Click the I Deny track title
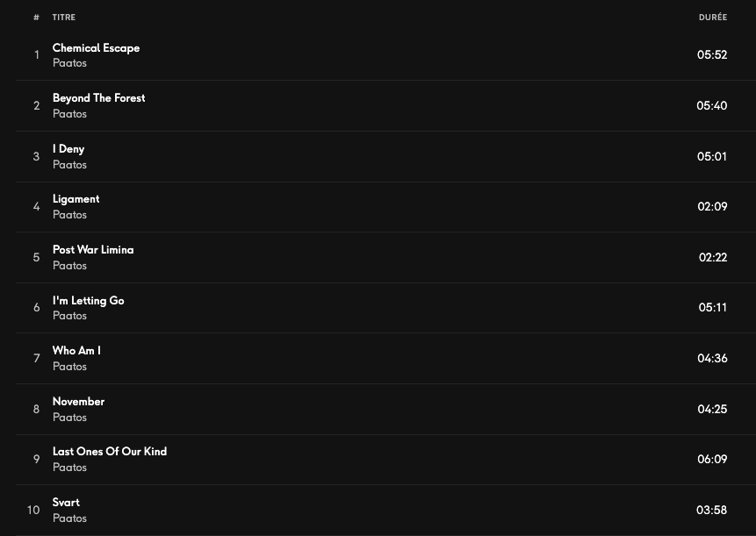Screen dimensions: 756x536 pyautogui.click(x=68, y=149)
